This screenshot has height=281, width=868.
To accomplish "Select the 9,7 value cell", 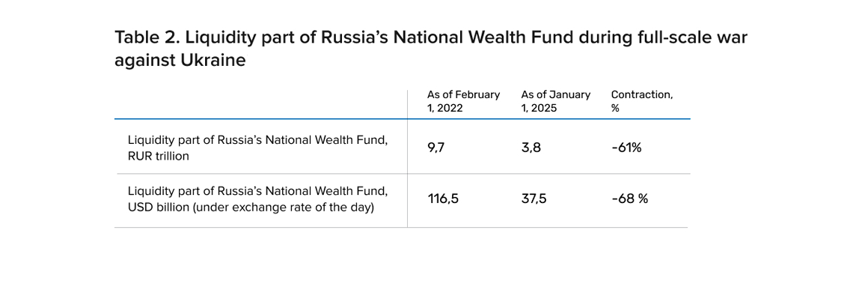I will point(436,148).
